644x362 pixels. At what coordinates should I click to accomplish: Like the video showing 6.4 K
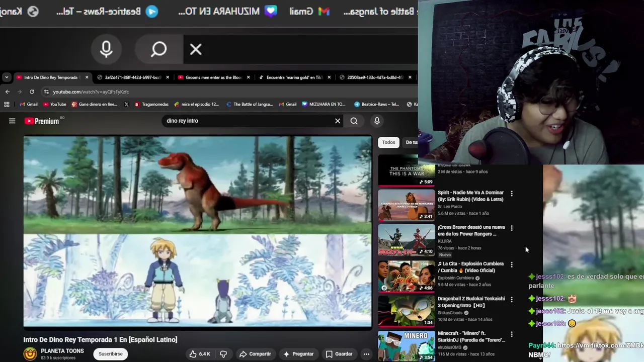(x=200, y=354)
